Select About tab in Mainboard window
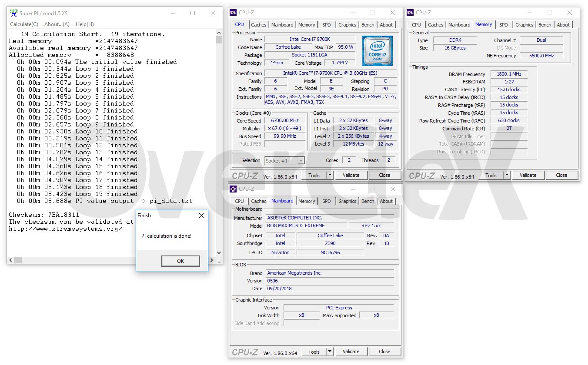The height and width of the screenshot is (365, 588). click(386, 201)
